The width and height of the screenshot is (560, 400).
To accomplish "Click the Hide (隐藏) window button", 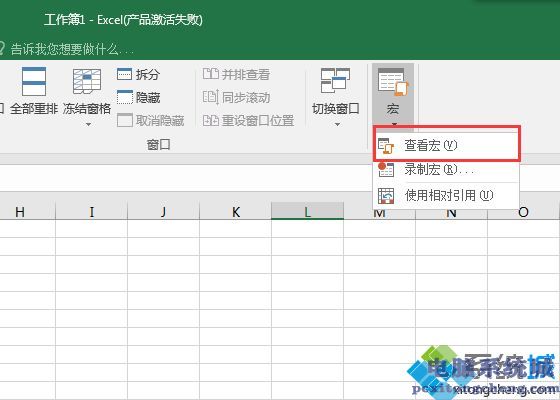I will [139, 97].
